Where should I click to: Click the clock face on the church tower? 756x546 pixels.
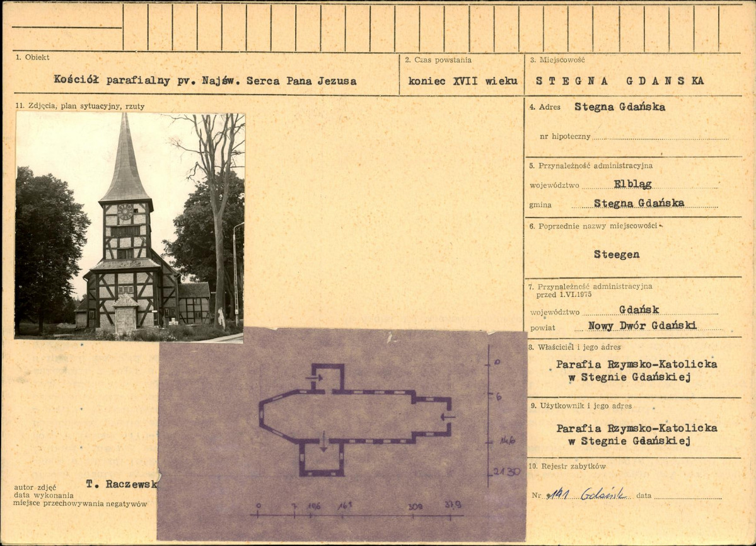125,212
